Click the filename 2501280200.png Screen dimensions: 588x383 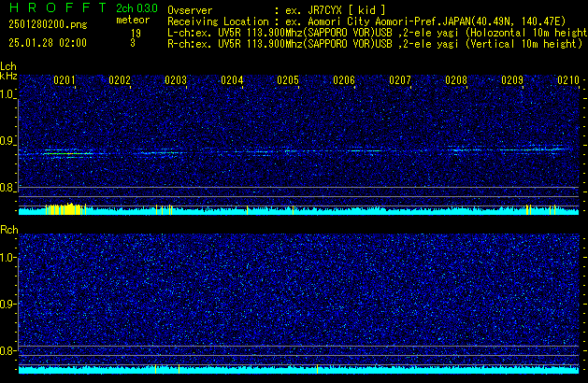pyautogui.click(x=48, y=24)
